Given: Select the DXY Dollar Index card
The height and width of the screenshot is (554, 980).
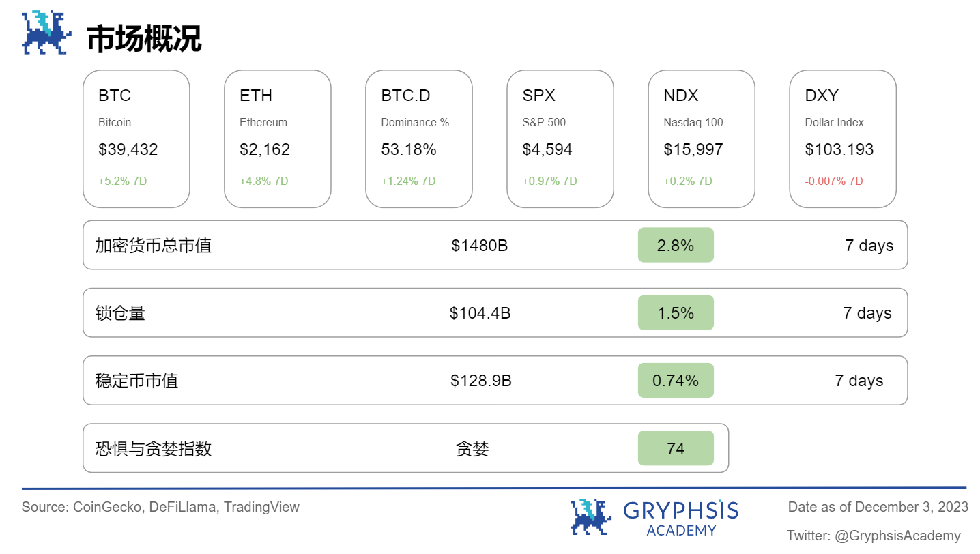Looking at the screenshot, I should [x=842, y=138].
